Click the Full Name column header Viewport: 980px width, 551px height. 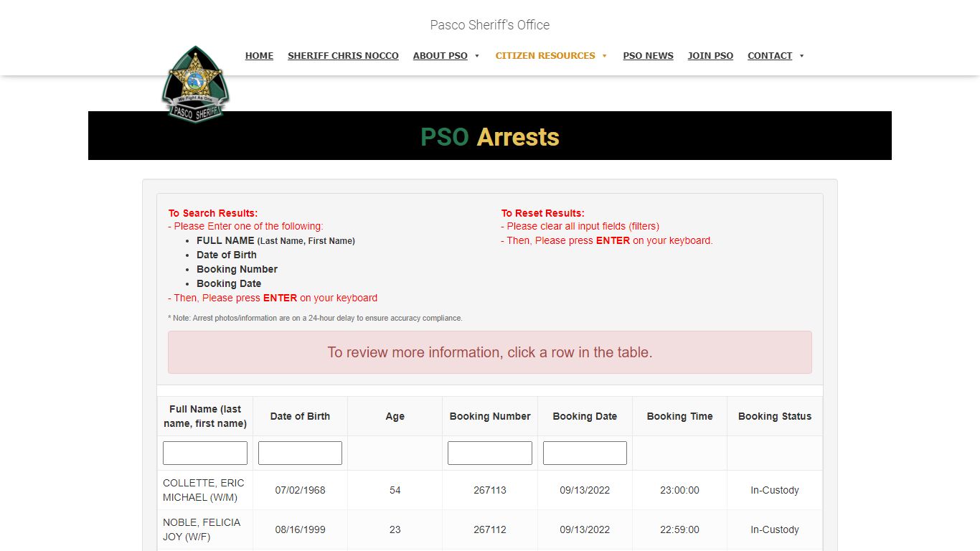point(205,416)
